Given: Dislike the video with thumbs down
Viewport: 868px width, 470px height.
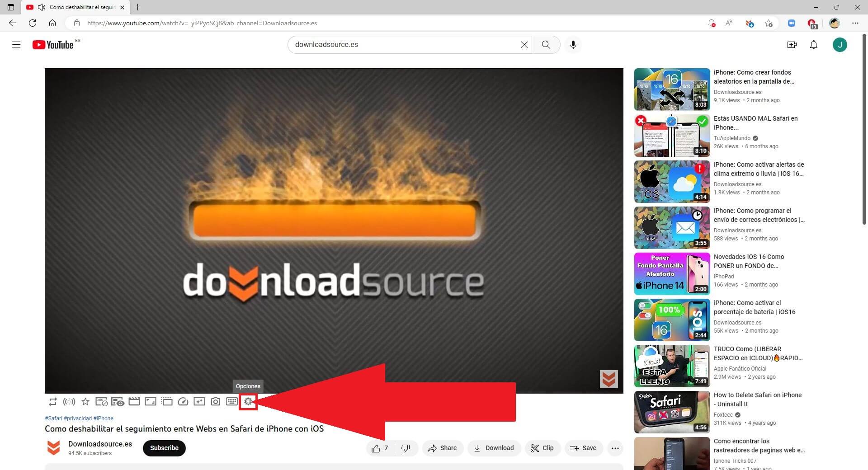Looking at the screenshot, I should coord(406,448).
